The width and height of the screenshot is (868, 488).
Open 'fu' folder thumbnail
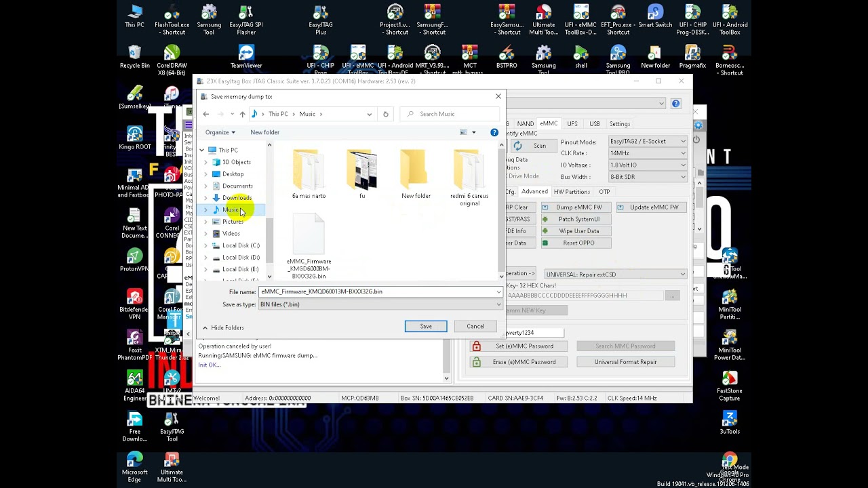pos(362,175)
